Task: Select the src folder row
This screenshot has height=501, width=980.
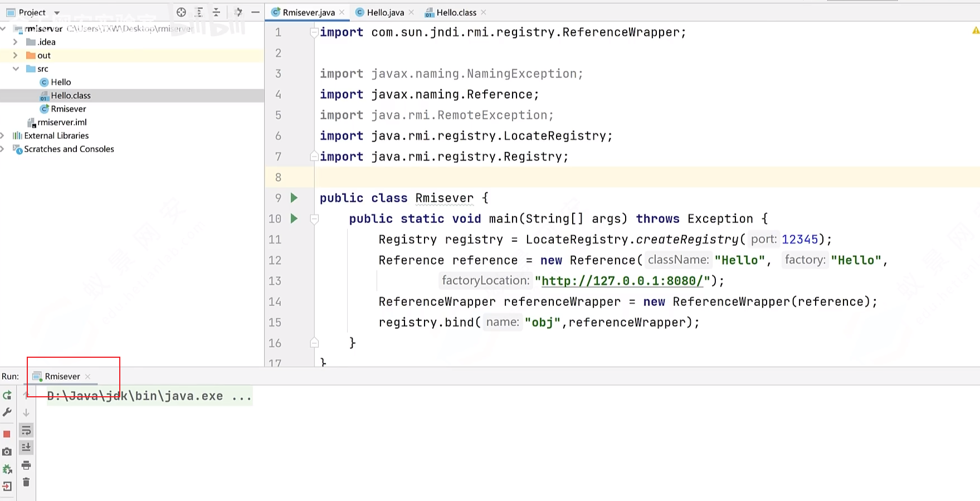Action: point(132,69)
